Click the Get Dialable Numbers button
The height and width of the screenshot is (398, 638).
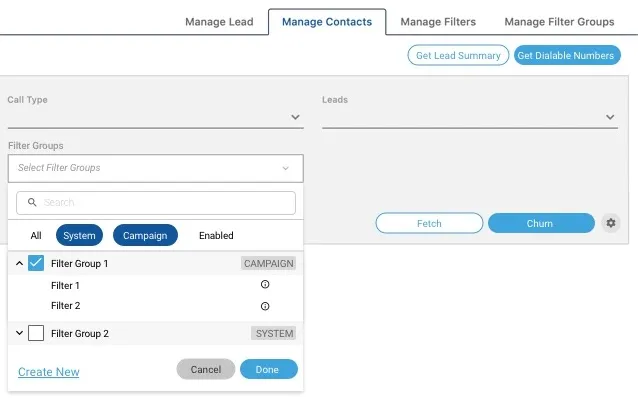coord(567,55)
